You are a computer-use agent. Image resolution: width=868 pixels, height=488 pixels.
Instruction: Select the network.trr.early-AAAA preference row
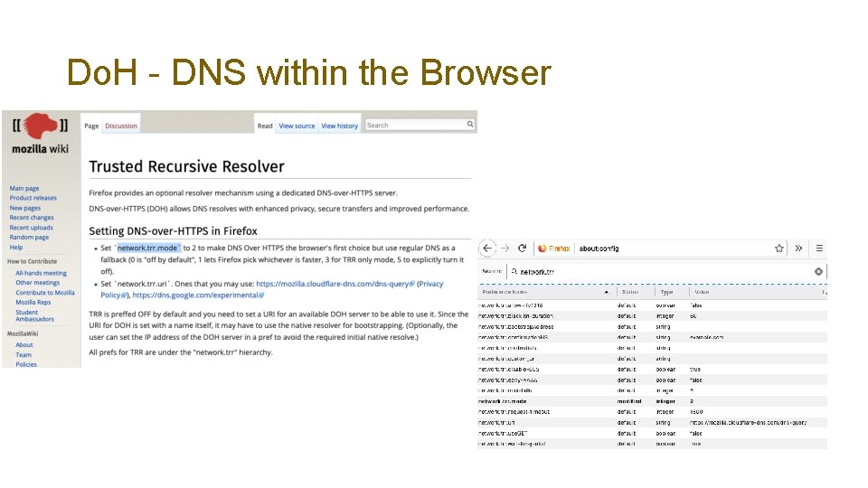652,380
